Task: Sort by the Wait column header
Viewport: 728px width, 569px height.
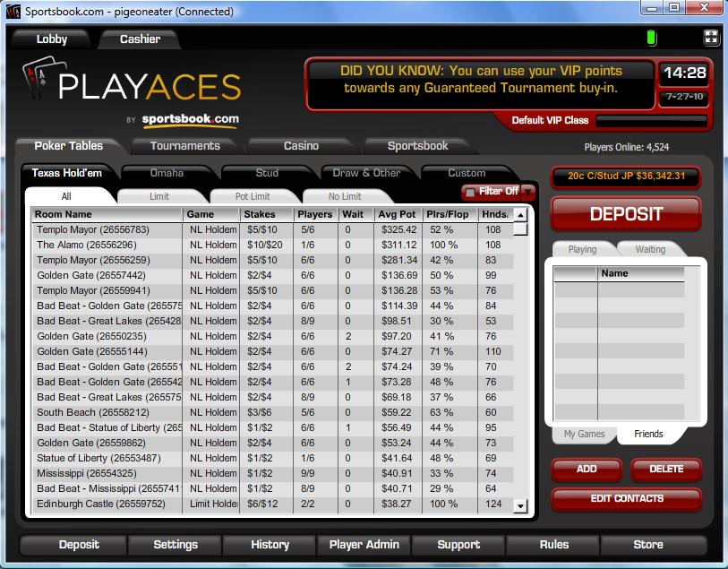Action: (x=355, y=214)
